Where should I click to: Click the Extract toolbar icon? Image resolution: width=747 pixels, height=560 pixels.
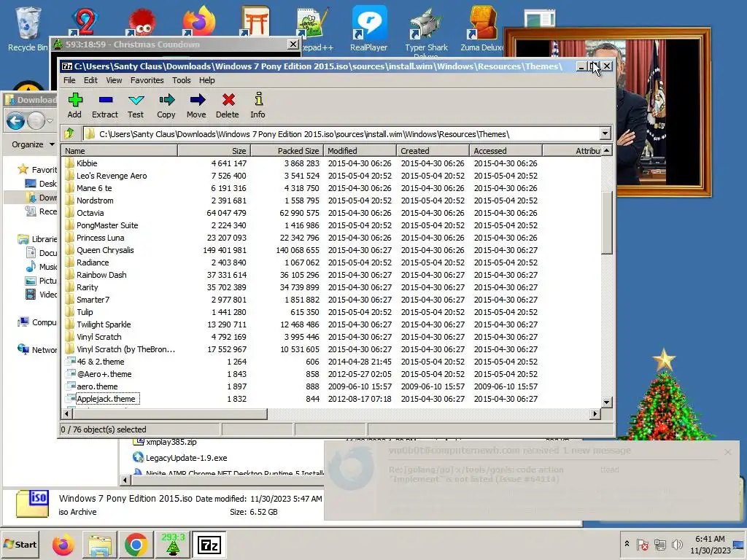coord(105,105)
